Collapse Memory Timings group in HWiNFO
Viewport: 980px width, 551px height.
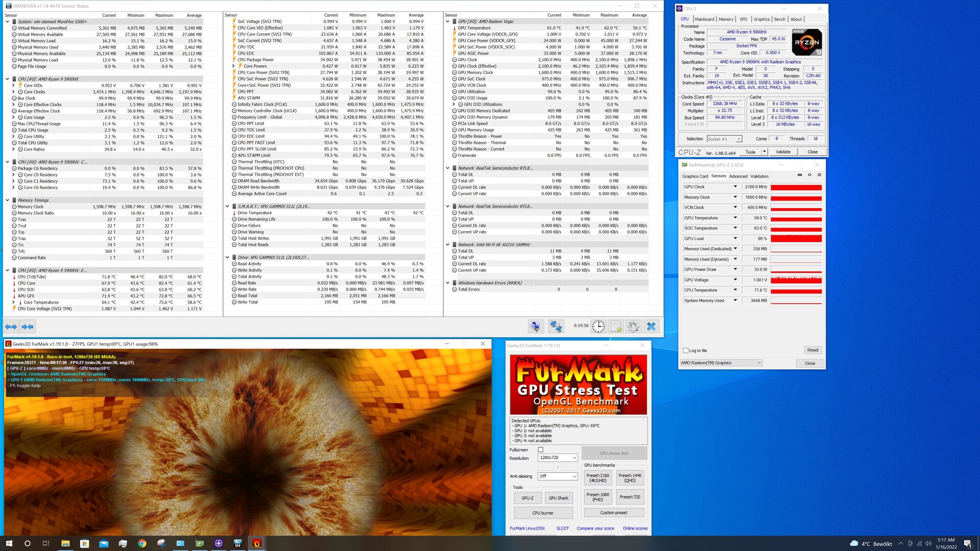pos(7,200)
